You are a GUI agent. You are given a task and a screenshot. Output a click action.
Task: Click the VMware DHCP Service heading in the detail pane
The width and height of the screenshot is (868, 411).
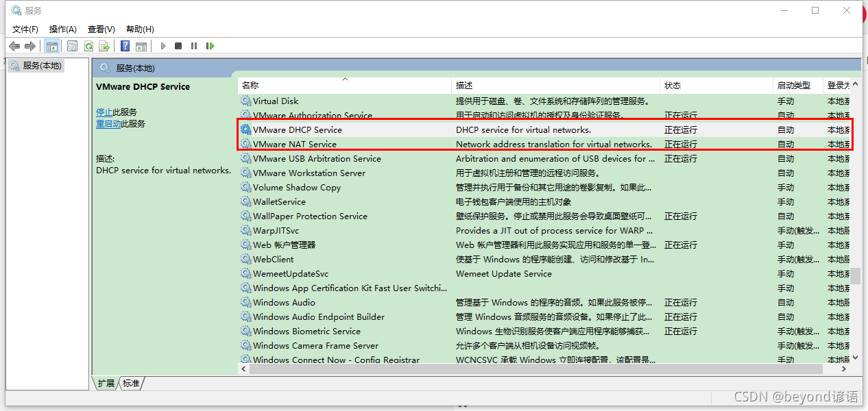click(x=143, y=86)
